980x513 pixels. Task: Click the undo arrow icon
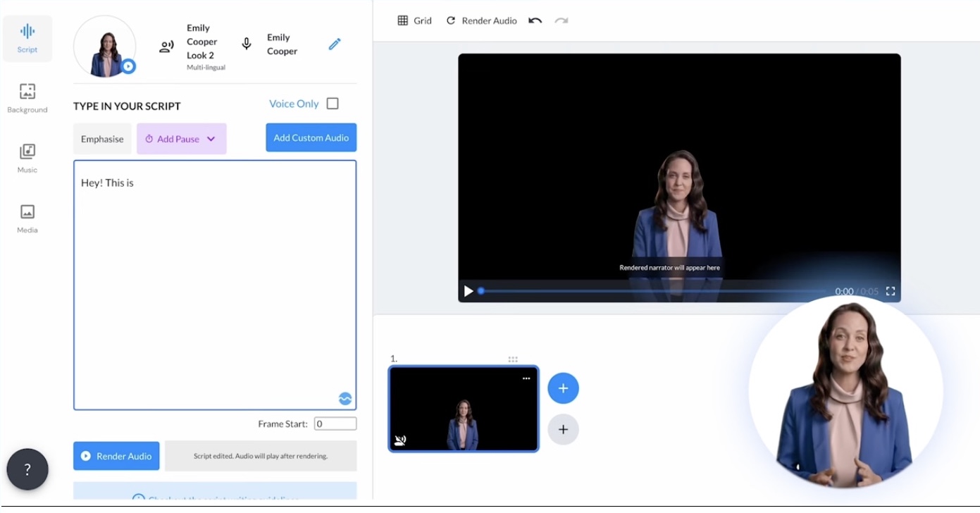[x=535, y=20]
